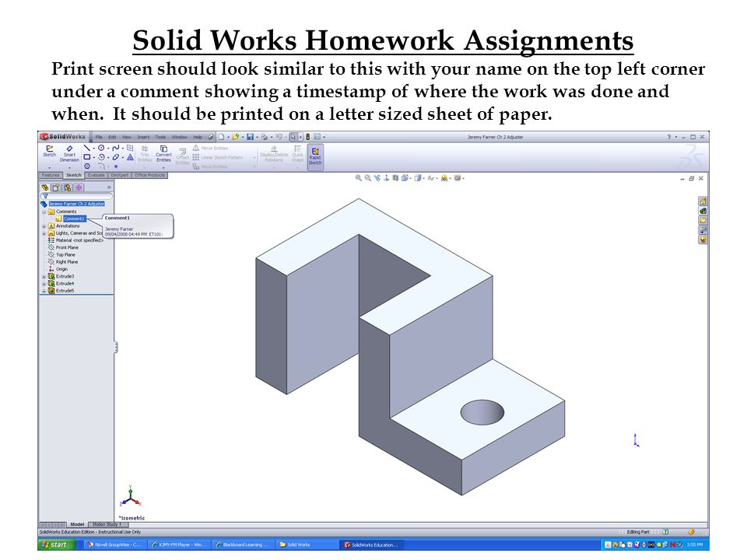Collapse the Comments folder
This screenshot has width=747, height=560.
pyautogui.click(x=44, y=212)
